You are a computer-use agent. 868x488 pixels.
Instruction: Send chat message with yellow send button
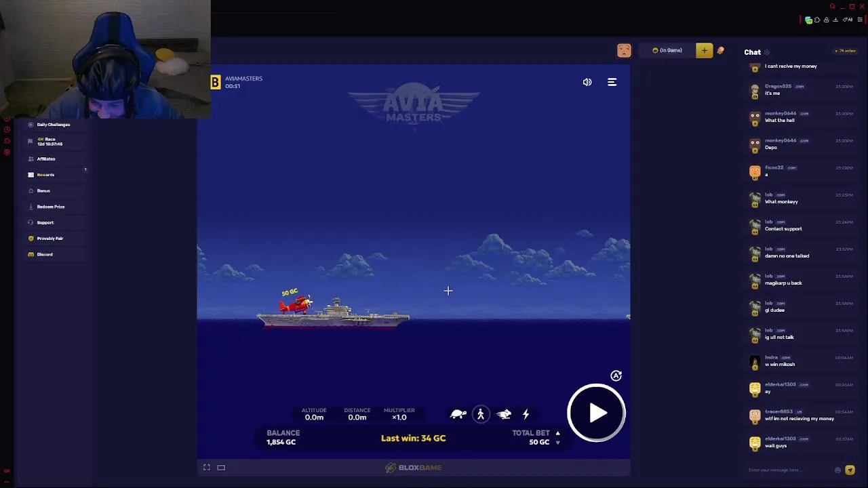850,470
